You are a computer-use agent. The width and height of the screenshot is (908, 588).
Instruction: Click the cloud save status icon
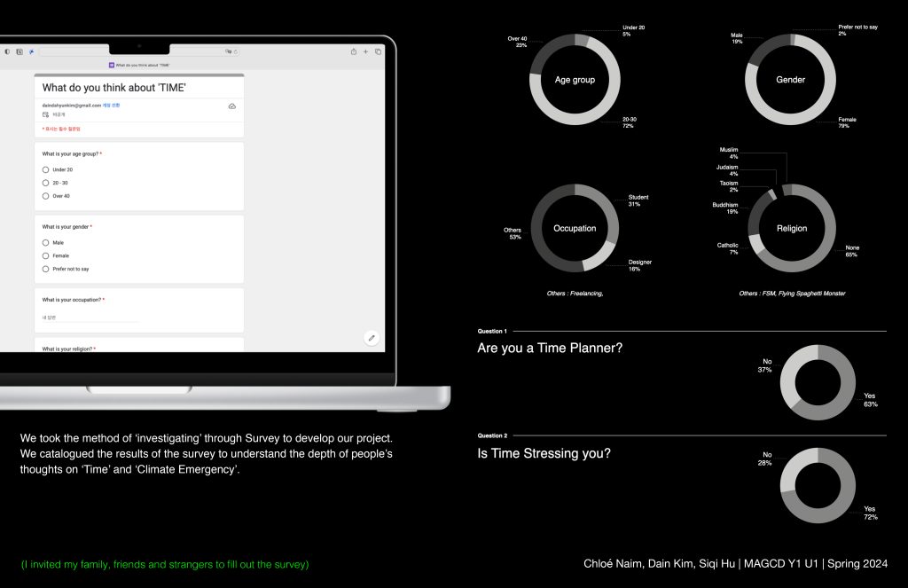231,106
